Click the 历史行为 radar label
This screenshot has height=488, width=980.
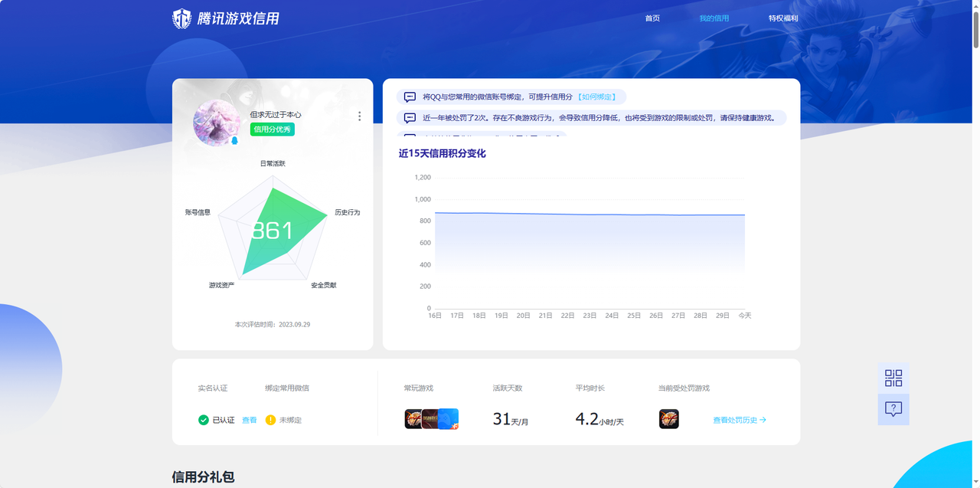347,212
